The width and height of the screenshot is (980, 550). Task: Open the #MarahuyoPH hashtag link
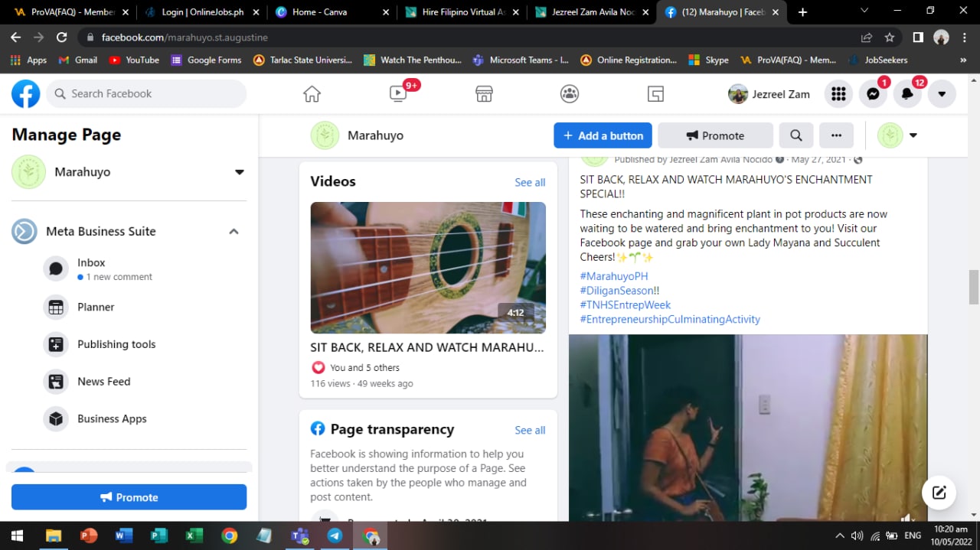tap(614, 276)
